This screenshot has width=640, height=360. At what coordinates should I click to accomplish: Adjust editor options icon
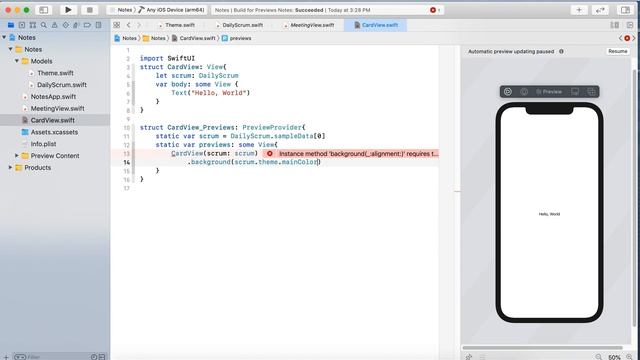pos(614,25)
